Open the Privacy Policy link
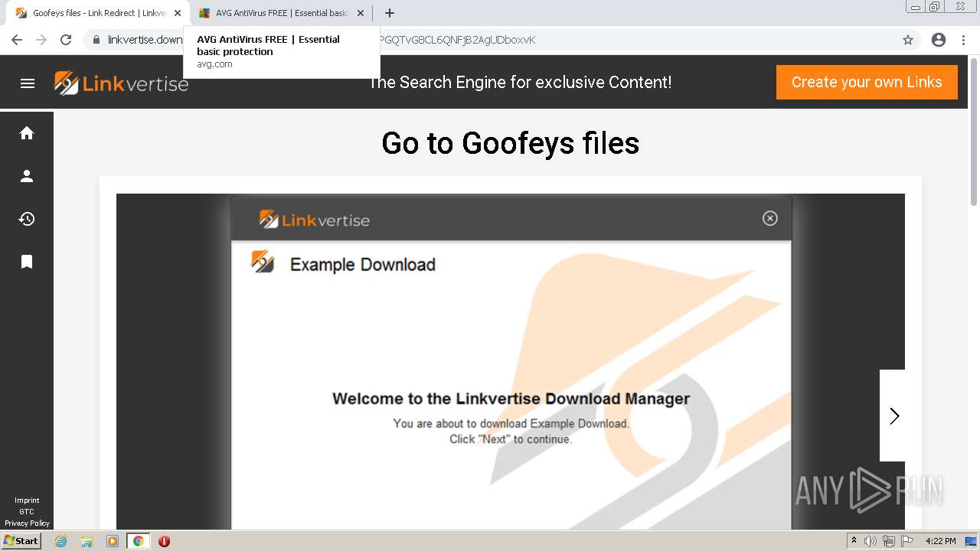 pyautogui.click(x=27, y=523)
